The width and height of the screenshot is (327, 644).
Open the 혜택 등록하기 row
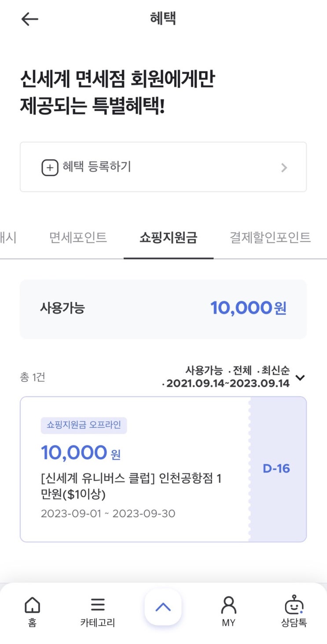tap(163, 167)
